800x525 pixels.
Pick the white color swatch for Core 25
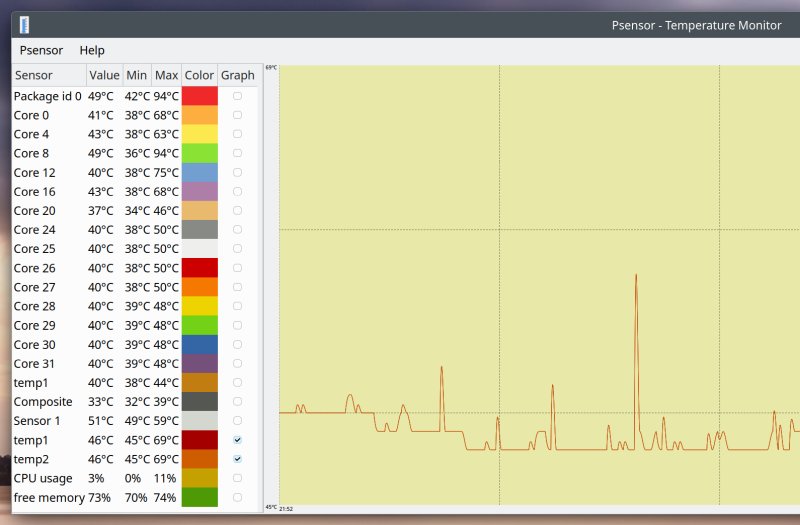pos(199,248)
